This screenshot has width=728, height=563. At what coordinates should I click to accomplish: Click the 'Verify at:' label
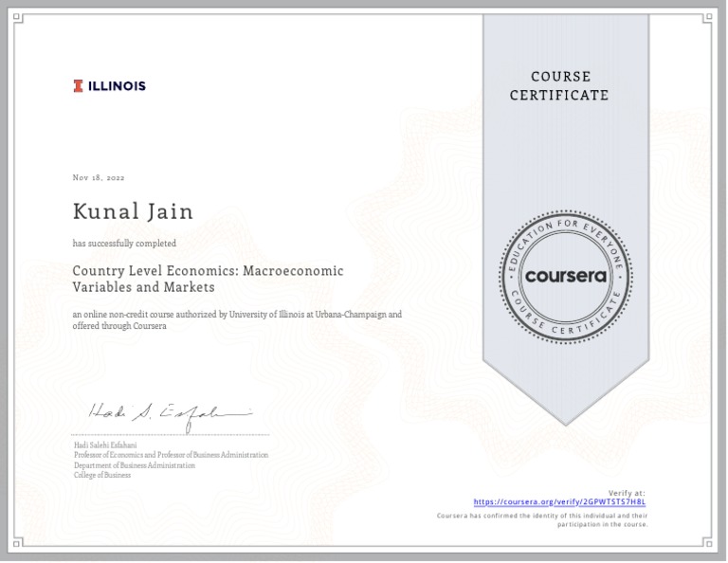(x=627, y=493)
